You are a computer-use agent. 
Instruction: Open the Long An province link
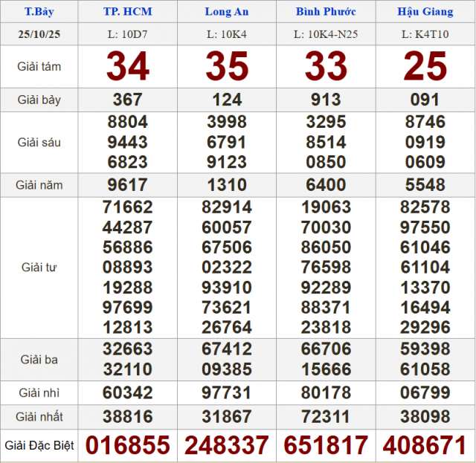pyautogui.click(x=227, y=12)
